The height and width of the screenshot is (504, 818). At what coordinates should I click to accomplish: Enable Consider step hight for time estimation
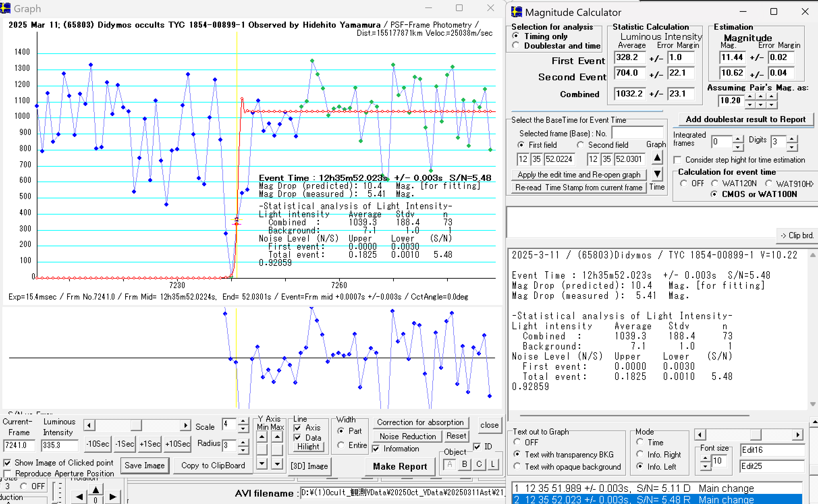click(x=678, y=160)
